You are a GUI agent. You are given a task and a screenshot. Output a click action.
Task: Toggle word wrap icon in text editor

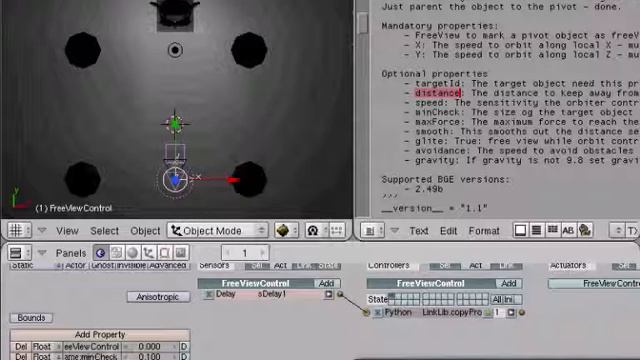pos(553,230)
